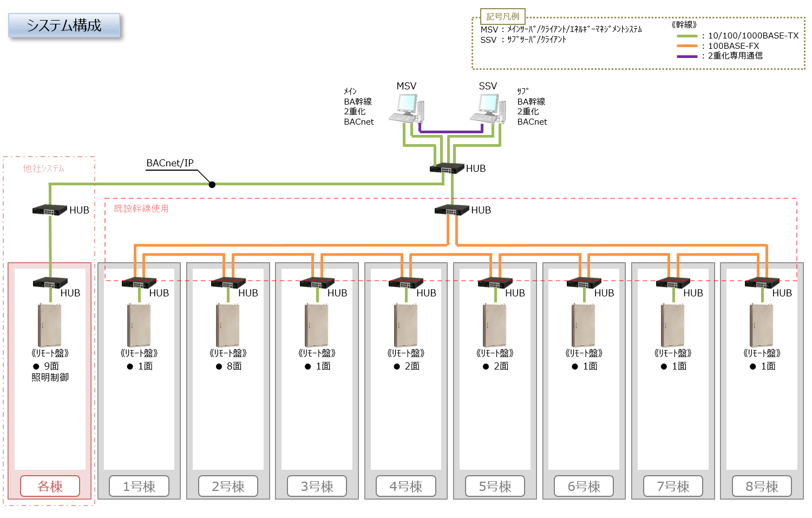Select the HUB icon in 3号棟
This screenshot has width=812, height=518.
pos(317,282)
